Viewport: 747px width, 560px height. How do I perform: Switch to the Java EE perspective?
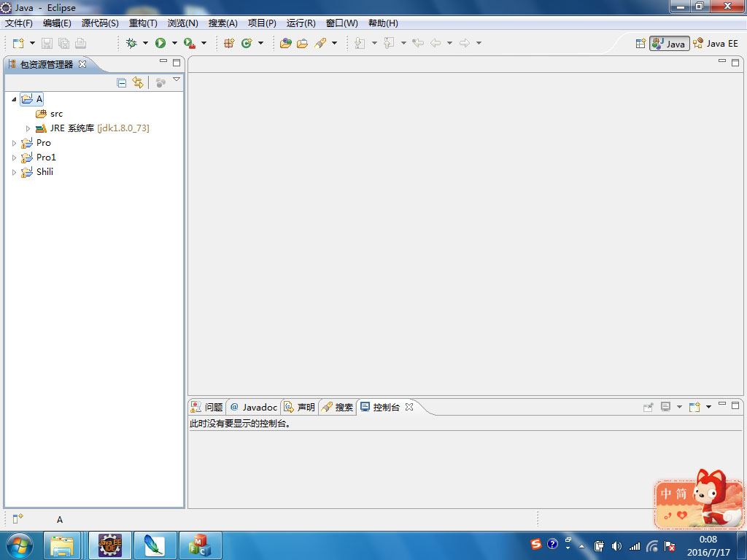click(x=716, y=43)
